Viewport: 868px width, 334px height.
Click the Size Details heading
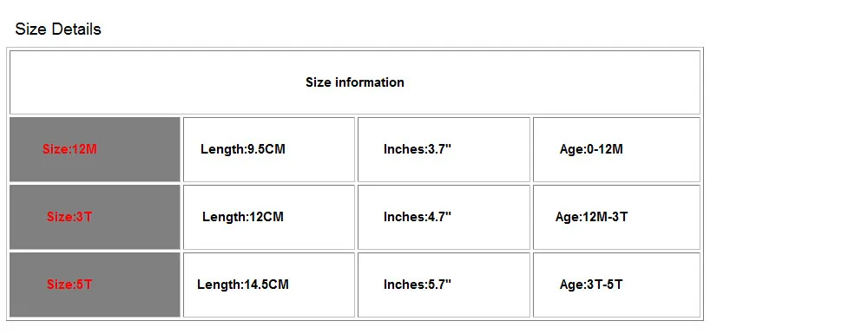58,29
